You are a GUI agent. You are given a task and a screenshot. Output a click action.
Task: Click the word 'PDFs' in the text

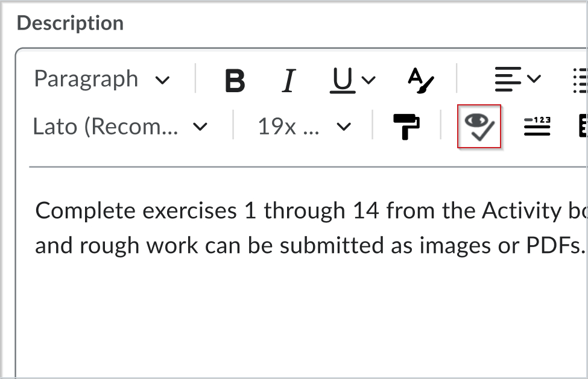[x=559, y=246]
